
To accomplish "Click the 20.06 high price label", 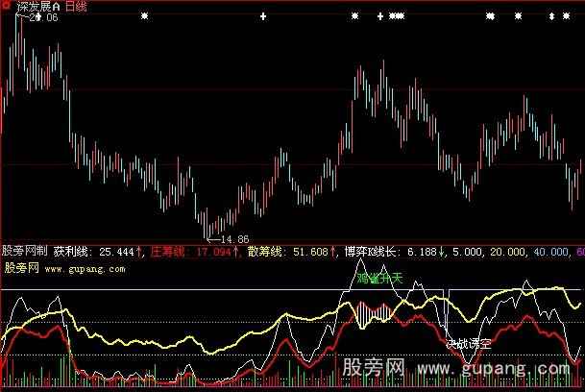I will click(x=43, y=17).
